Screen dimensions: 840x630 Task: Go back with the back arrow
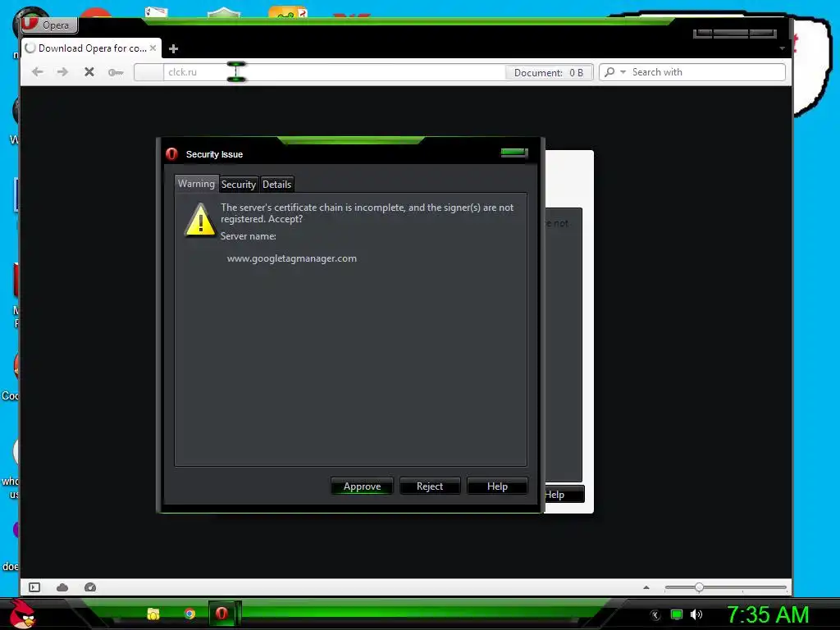click(x=38, y=72)
